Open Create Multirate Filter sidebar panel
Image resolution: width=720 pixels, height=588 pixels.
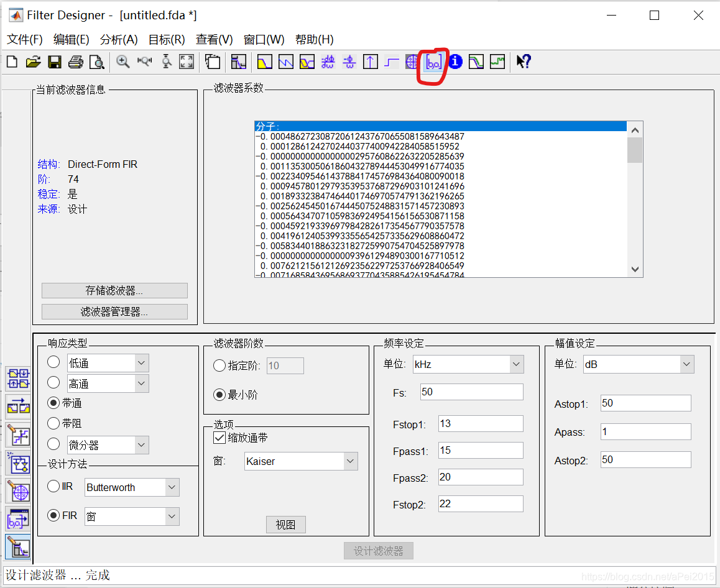tap(19, 379)
